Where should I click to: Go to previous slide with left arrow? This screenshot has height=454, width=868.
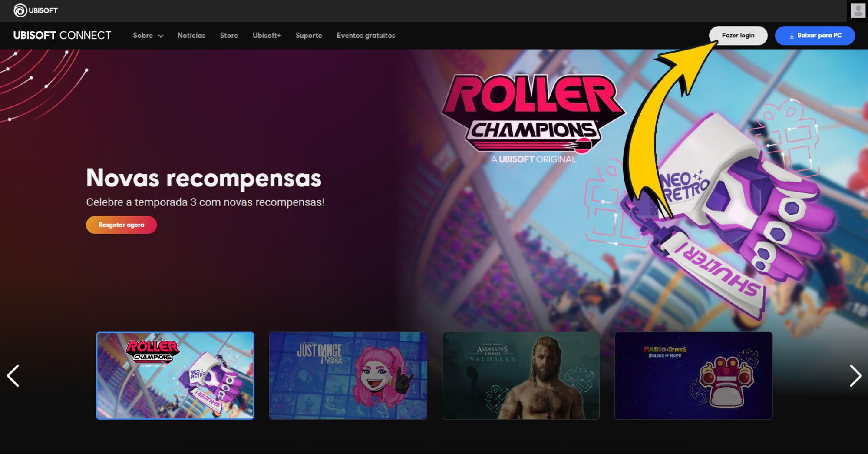point(13,376)
